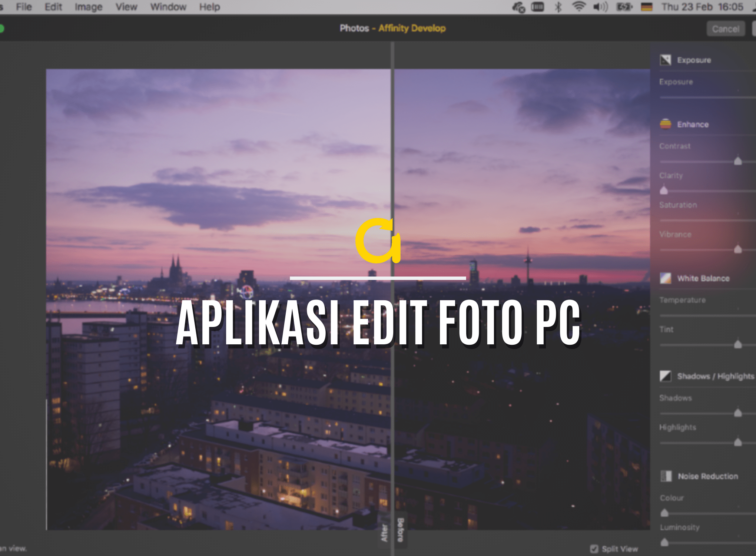
Task: Enable the Shadows / Highlights adjustment
Action: point(665,376)
